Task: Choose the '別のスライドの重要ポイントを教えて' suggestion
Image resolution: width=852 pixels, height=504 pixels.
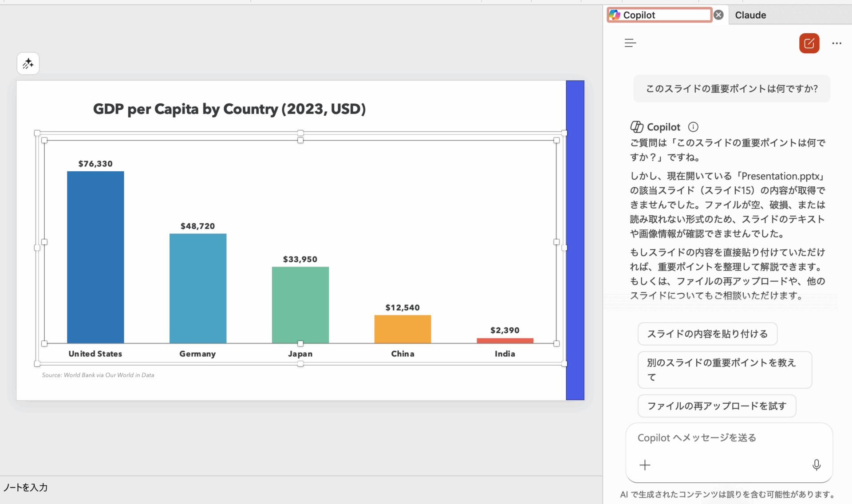Action: coord(724,370)
